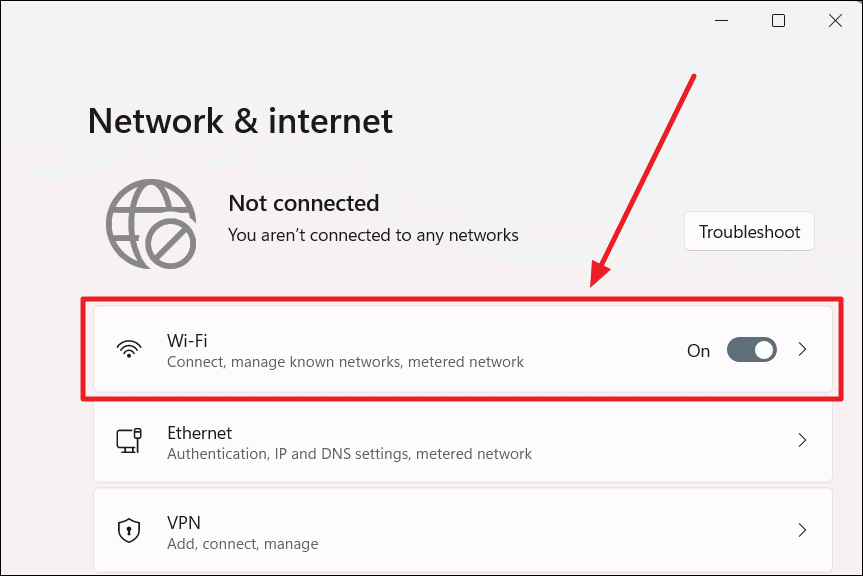863x576 pixels.
Task: Close the Settings window
Action: (835, 19)
